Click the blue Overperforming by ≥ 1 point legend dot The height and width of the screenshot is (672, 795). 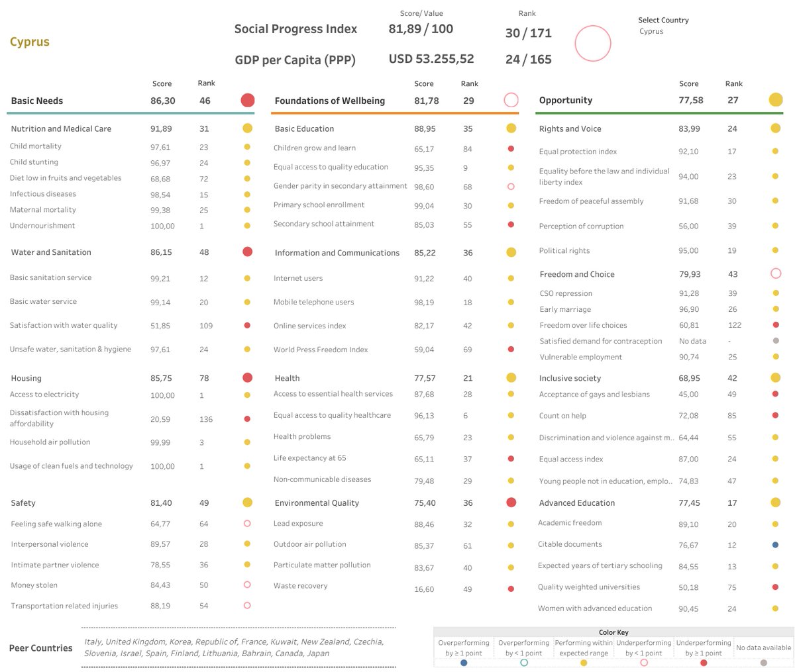coord(463,662)
